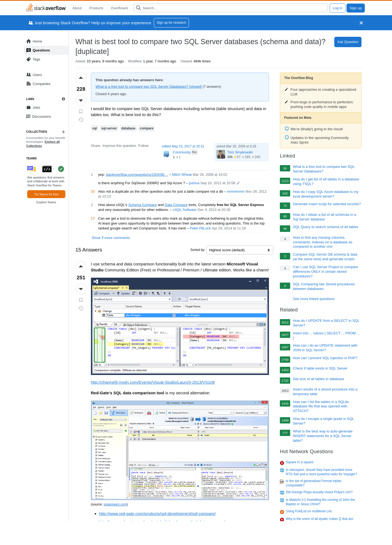Open 'Four approaches to creating a specialized LLM'
This screenshot has width=392, height=545.
(323, 92)
